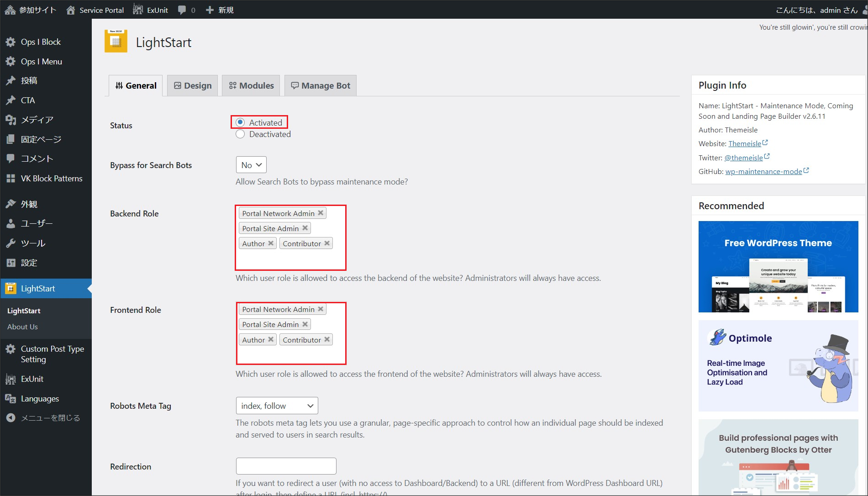Click the Redirection URL input field

286,466
